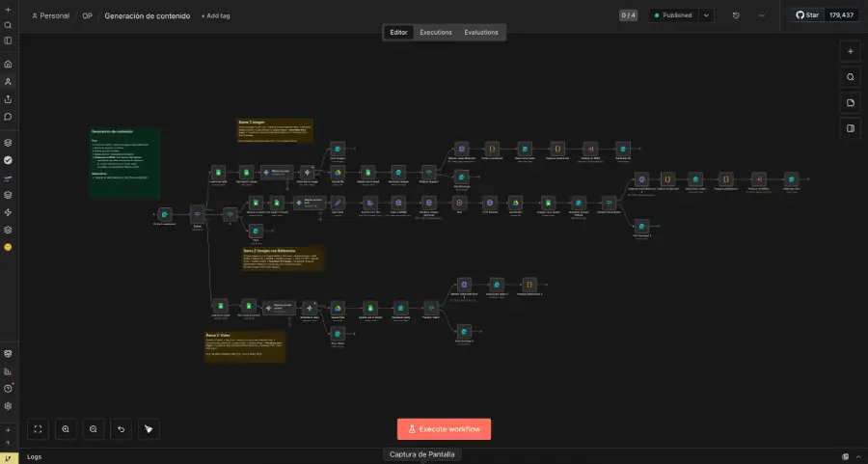Switch to the Executions tab
The height and width of the screenshot is (464, 868).
pyautogui.click(x=436, y=32)
